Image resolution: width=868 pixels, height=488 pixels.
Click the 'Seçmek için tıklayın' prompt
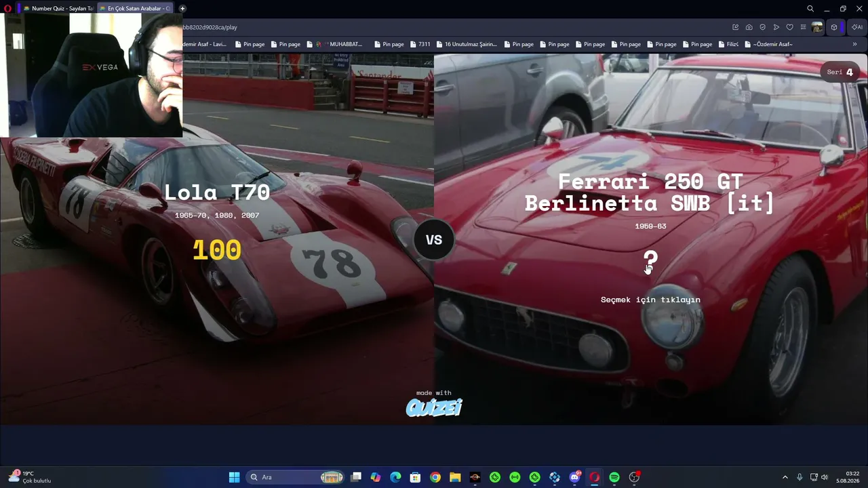coord(650,300)
